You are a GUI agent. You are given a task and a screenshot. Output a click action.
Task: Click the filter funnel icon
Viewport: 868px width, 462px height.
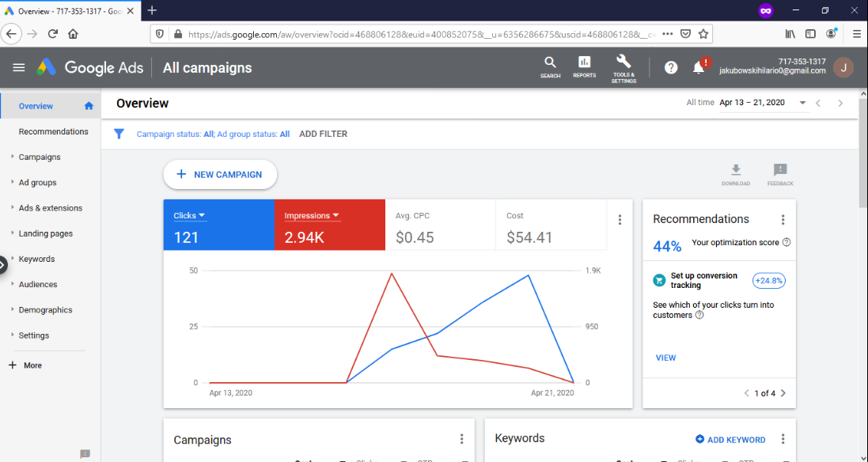[119, 134]
